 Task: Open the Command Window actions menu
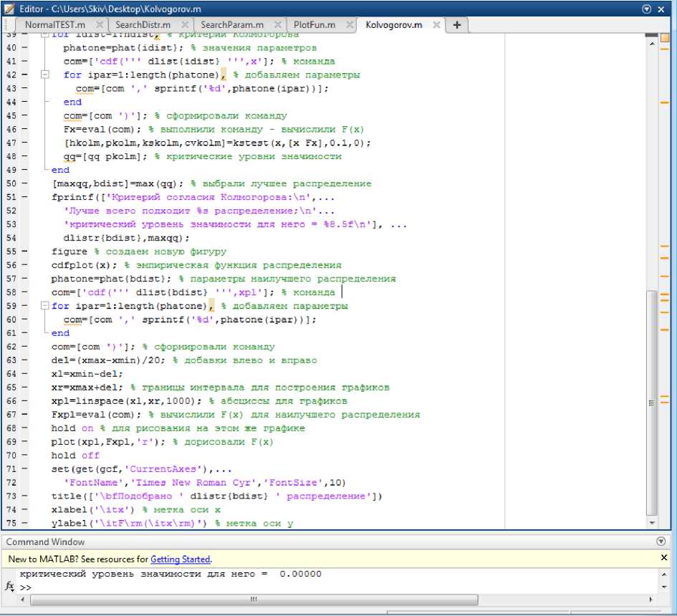pos(661,542)
